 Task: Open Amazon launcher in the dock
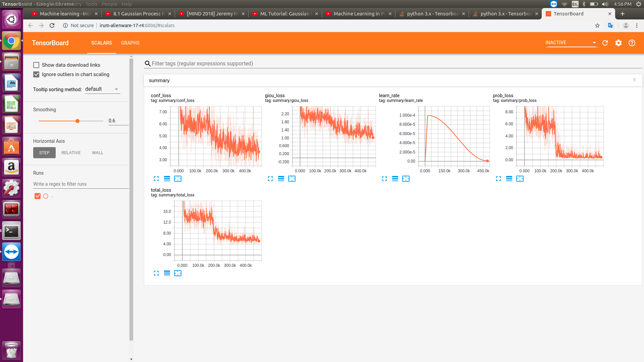click(x=11, y=167)
